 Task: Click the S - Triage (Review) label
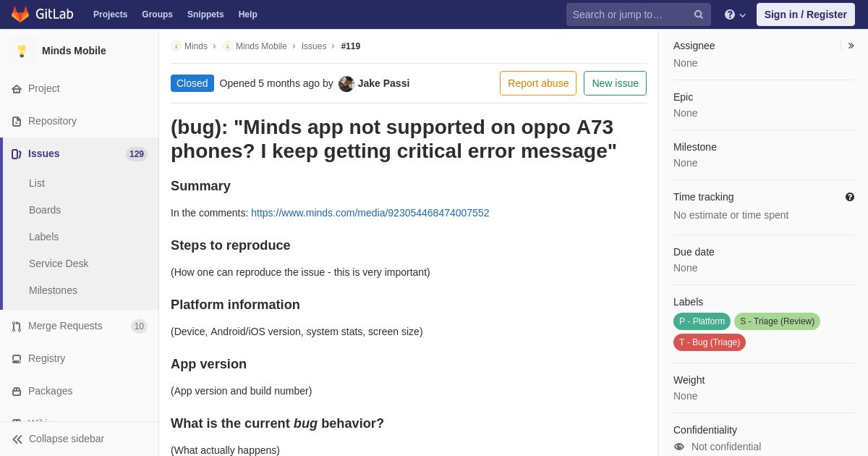[x=777, y=321]
